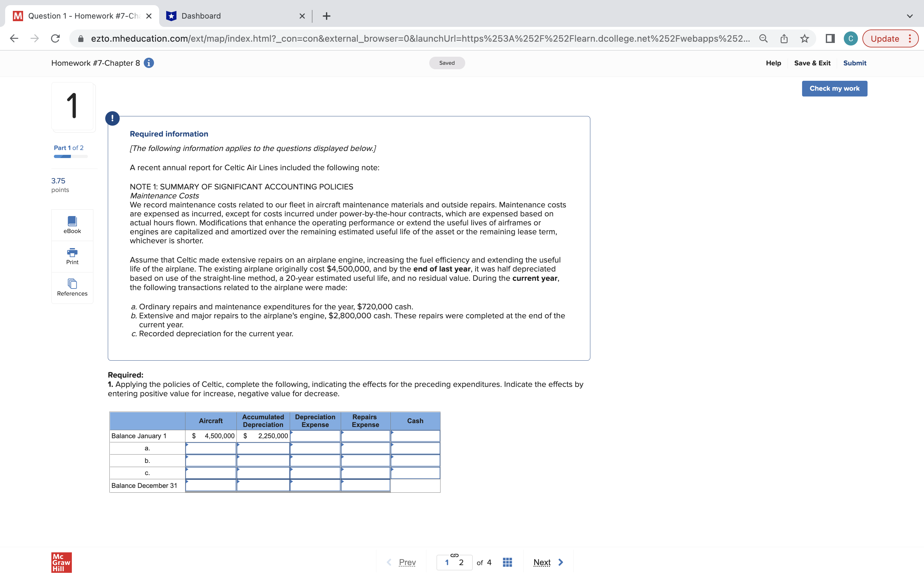The height and width of the screenshot is (577, 924).
Task: Expand the tab search chevron
Action: (x=910, y=16)
